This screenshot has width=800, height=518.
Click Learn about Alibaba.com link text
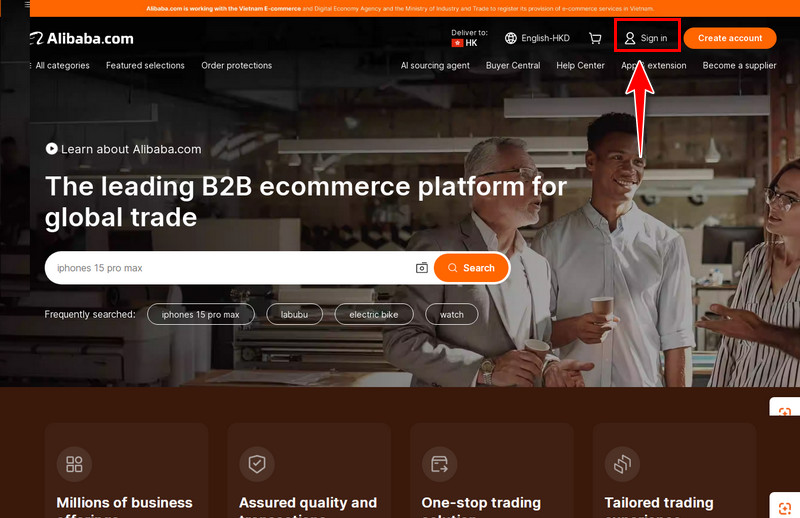131,149
